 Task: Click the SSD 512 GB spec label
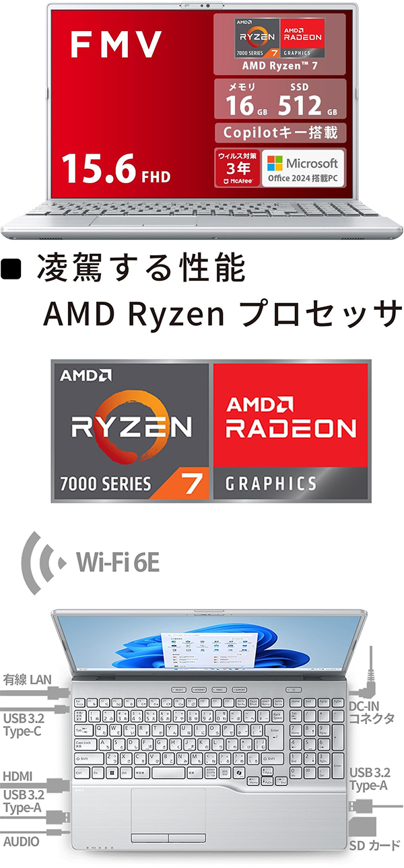[308, 99]
